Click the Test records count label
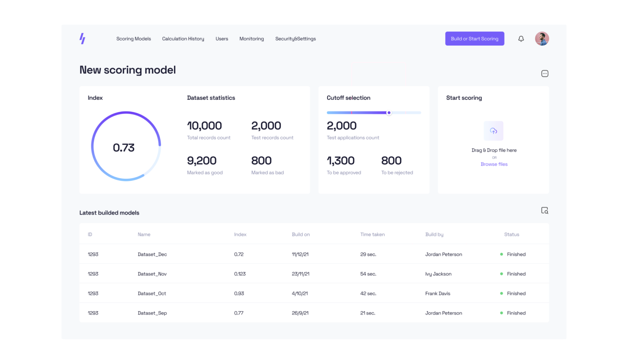Image resolution: width=628 pixels, height=364 pixels. [272, 138]
